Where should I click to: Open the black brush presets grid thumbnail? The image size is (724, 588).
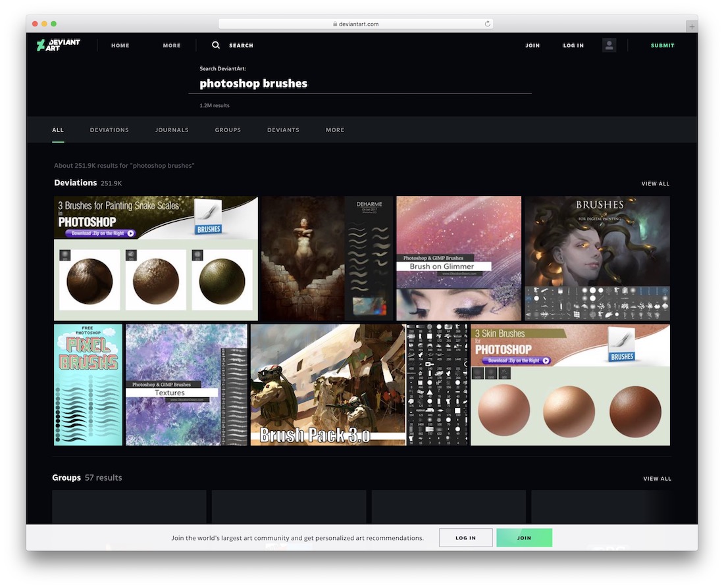point(438,385)
